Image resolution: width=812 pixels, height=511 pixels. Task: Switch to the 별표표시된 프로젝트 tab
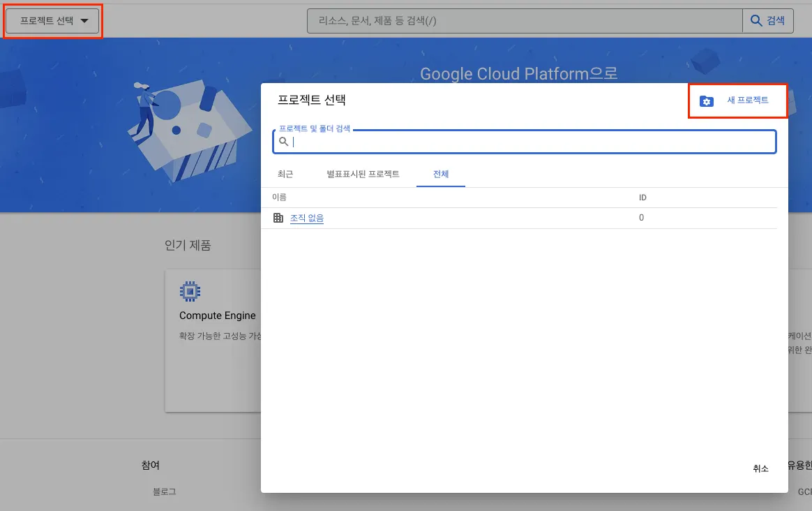363,174
